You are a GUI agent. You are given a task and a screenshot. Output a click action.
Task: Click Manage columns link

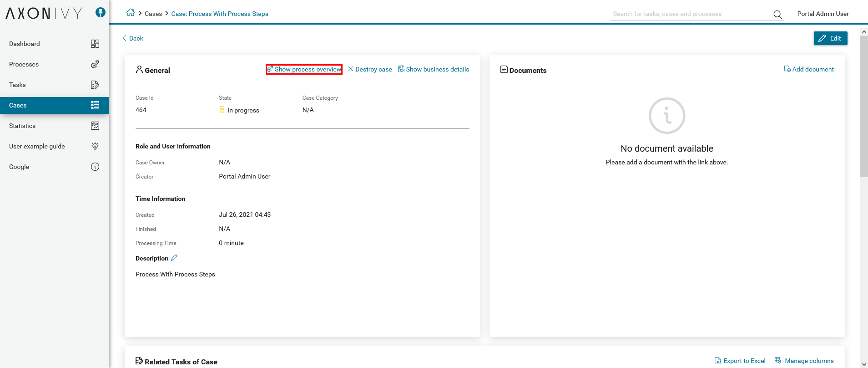[804, 361]
